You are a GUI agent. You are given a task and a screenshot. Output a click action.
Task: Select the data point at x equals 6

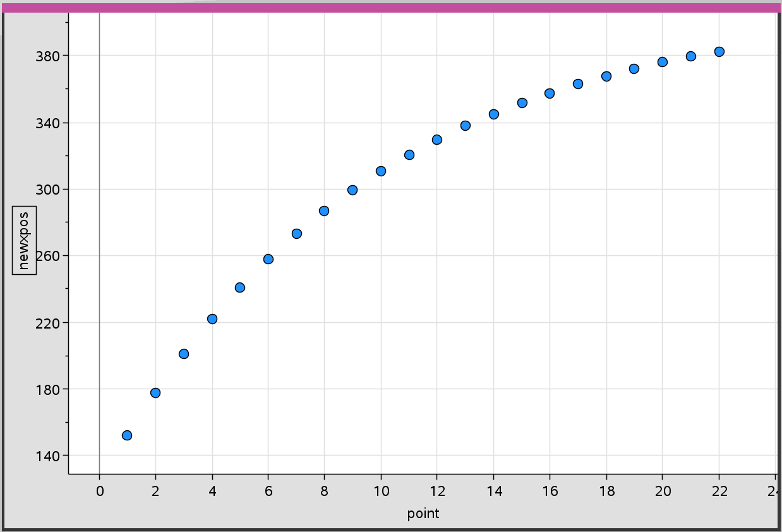click(x=268, y=259)
